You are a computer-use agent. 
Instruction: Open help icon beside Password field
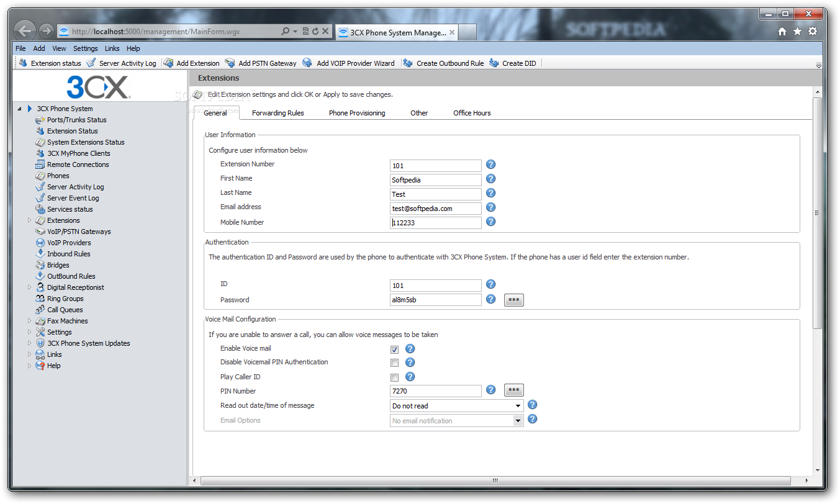(x=490, y=299)
